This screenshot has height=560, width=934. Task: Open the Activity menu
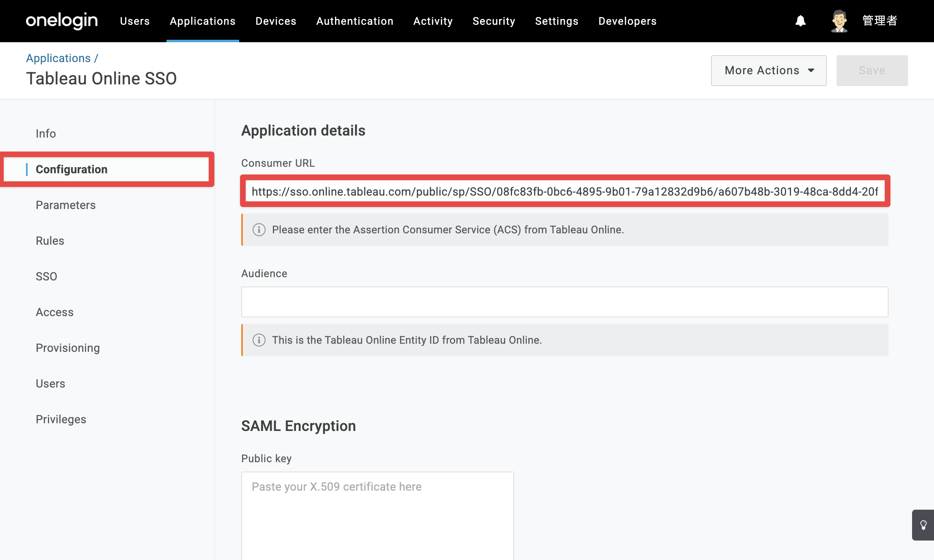tap(433, 21)
